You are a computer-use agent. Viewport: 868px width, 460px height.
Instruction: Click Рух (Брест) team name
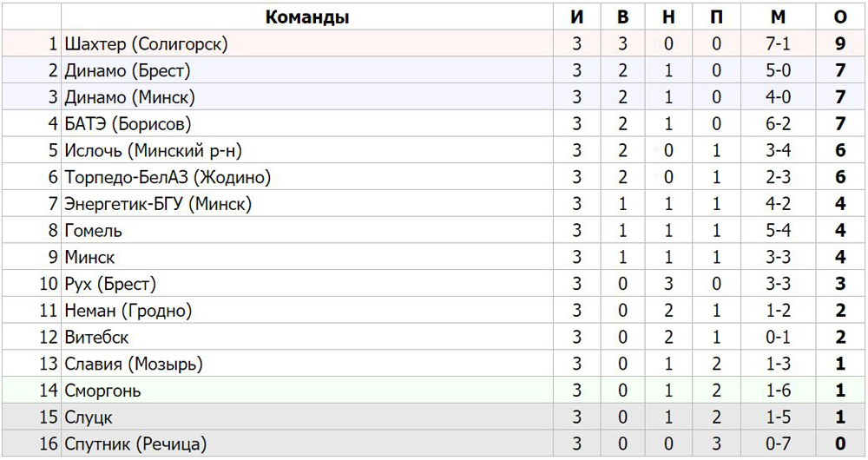(x=110, y=284)
